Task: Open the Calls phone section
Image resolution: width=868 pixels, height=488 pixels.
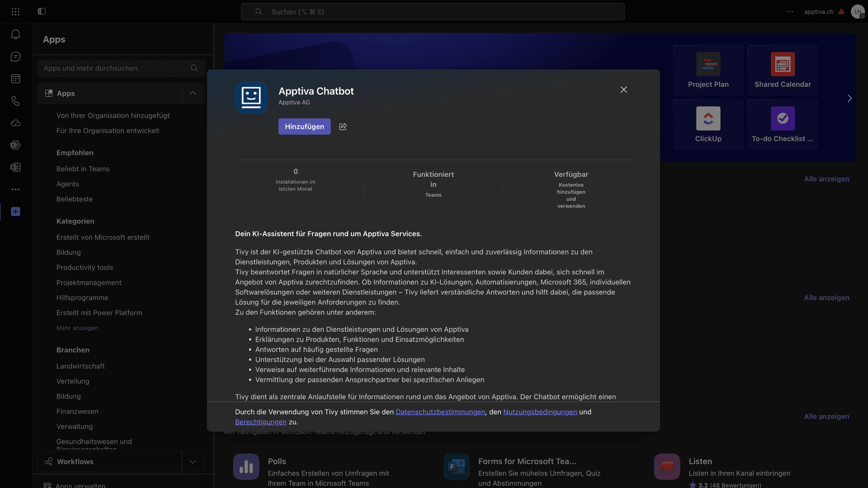Action: click(x=15, y=101)
